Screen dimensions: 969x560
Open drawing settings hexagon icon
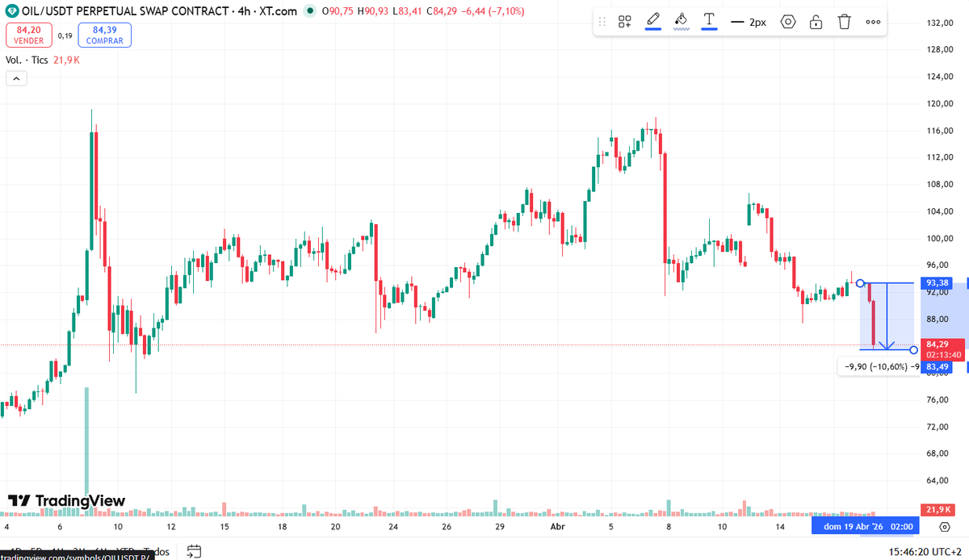click(788, 23)
